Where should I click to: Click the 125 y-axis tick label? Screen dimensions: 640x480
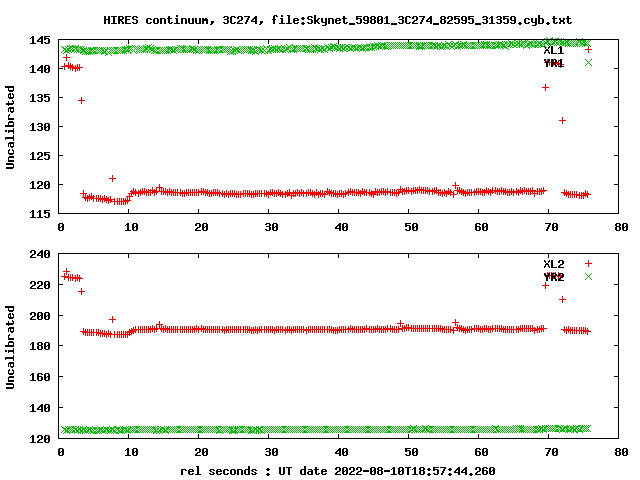pyautogui.click(x=40, y=156)
